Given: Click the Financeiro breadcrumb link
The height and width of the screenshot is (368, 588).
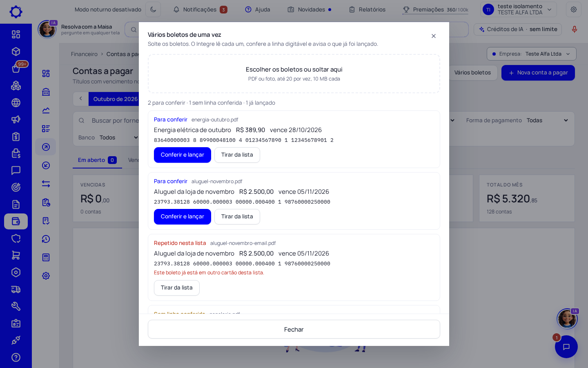Looking at the screenshot, I should (x=84, y=54).
